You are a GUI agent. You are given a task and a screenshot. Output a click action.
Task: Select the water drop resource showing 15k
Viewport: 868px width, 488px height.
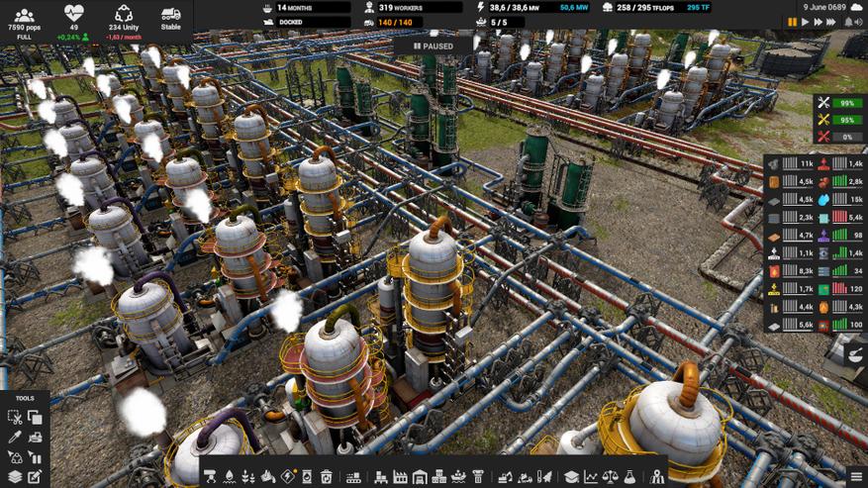tap(841, 199)
